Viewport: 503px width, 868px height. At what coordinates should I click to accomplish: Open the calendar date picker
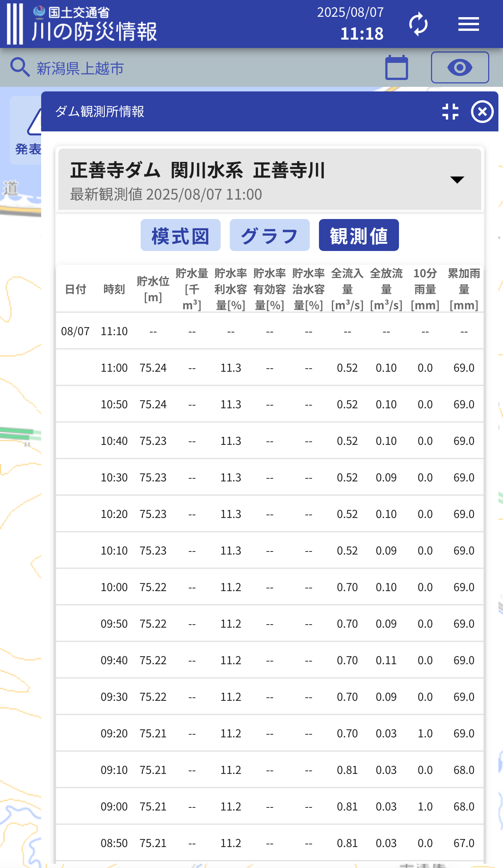tap(396, 68)
